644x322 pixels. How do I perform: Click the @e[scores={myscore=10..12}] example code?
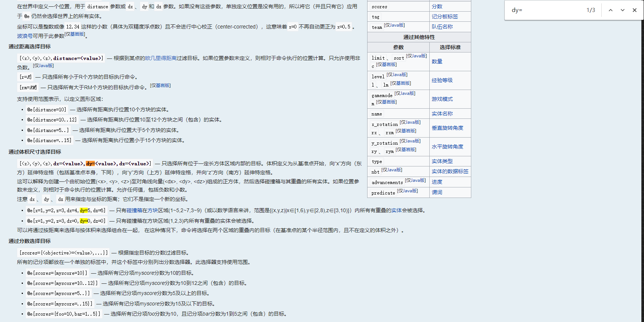pyautogui.click(x=62, y=283)
